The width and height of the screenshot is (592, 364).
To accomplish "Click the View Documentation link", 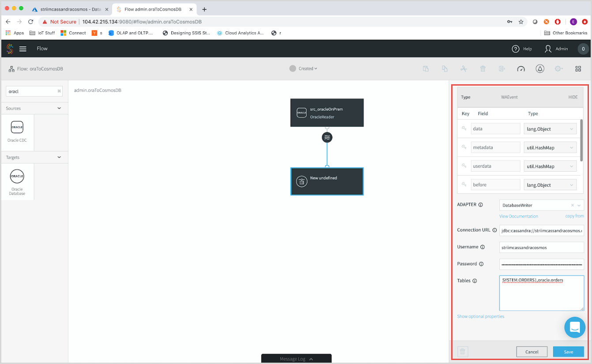I will (519, 216).
